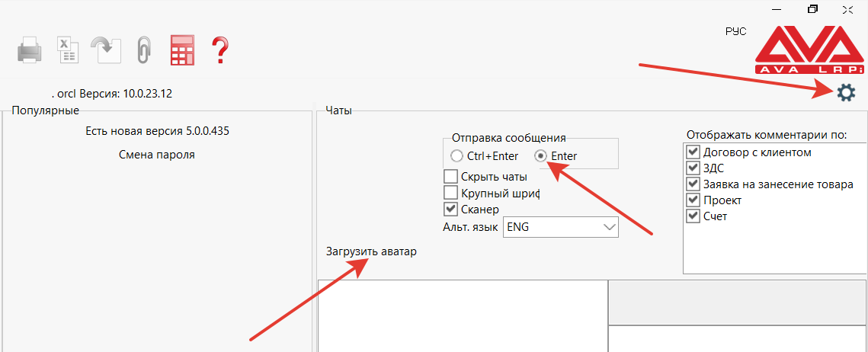868x352 pixels.
Task: Export to Excel using spreadsheet icon
Action: click(68, 50)
